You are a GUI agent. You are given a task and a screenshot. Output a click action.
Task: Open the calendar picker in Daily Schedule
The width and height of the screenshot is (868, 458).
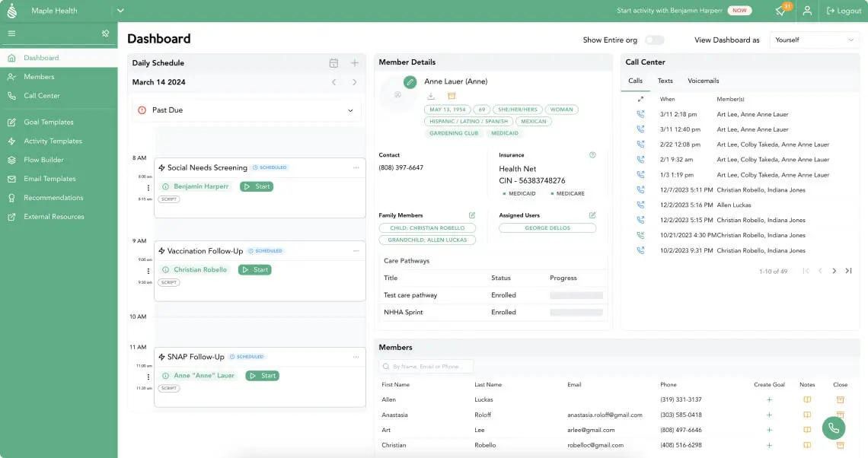tap(333, 63)
